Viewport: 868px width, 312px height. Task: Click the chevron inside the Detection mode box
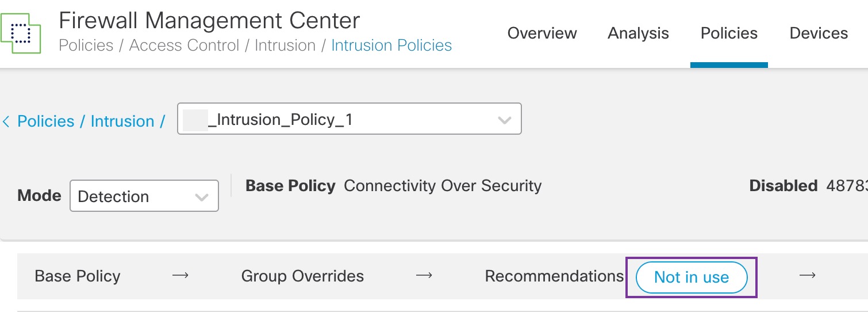201,197
